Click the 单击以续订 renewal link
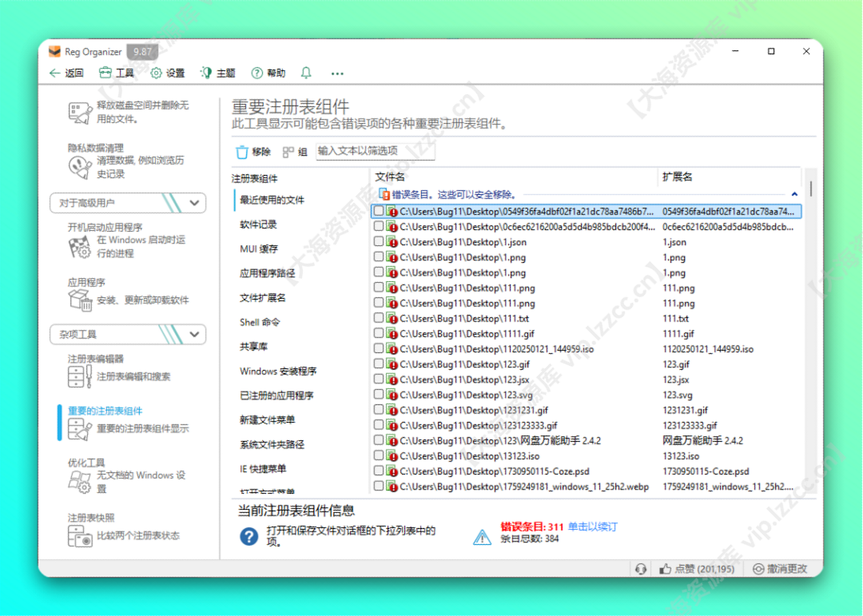863x616 pixels. click(592, 527)
